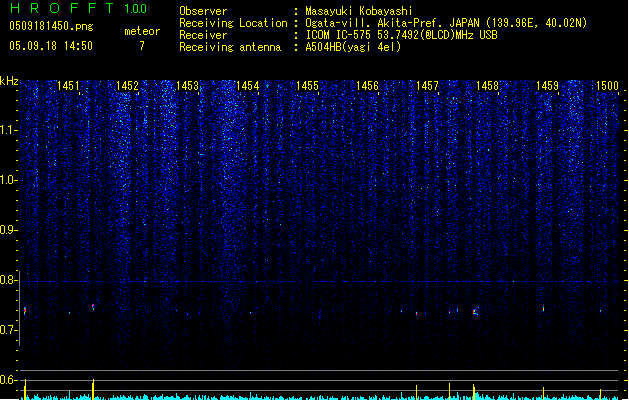Click the 1455 time marker

pyautogui.click(x=307, y=85)
